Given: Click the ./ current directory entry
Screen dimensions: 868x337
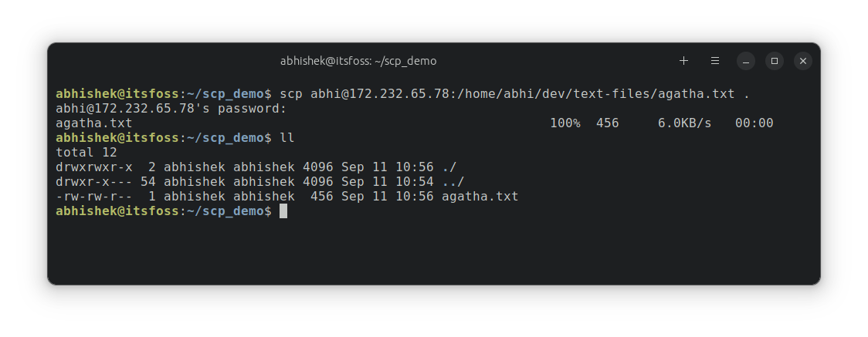Looking at the screenshot, I should (x=449, y=167).
